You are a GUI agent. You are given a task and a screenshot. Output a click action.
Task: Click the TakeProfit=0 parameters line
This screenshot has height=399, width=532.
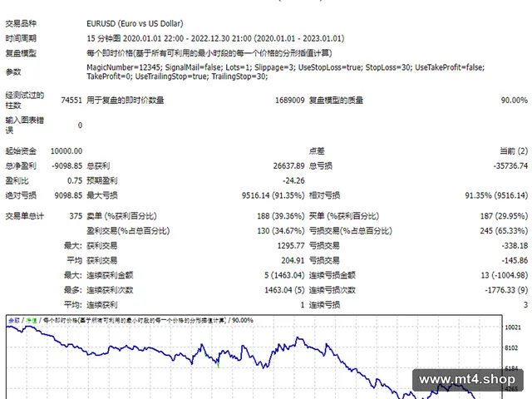point(177,76)
